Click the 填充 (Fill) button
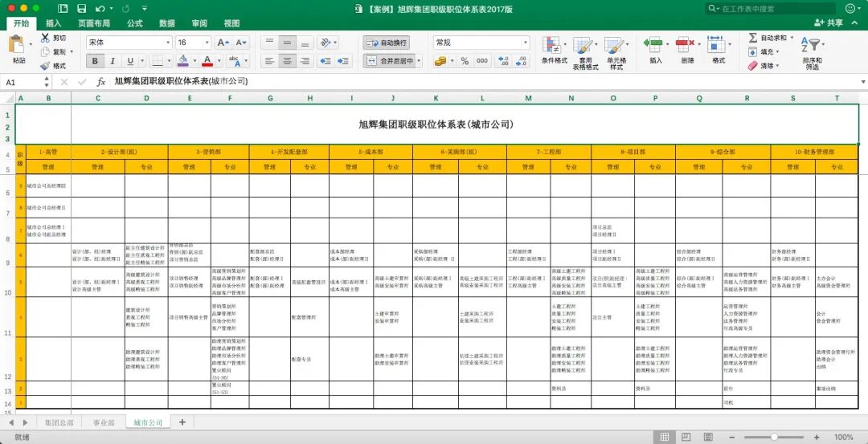This screenshot has height=444, width=868. pos(764,51)
